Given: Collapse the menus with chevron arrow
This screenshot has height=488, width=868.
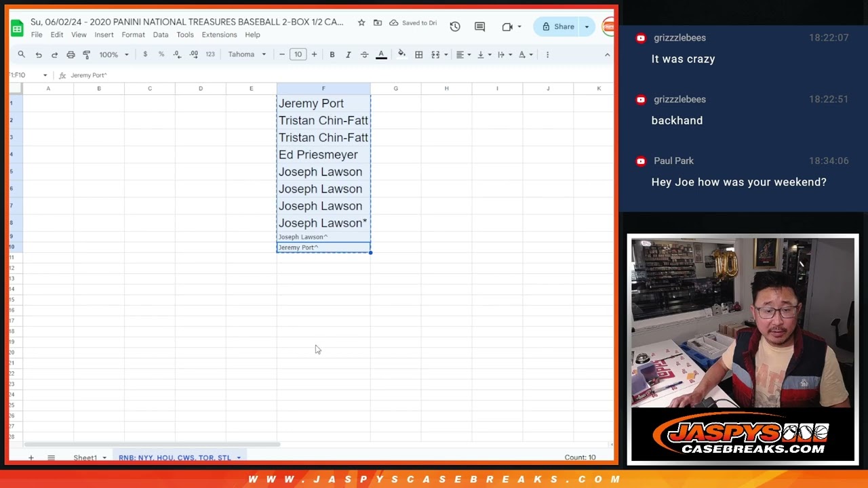Looking at the screenshot, I should point(607,54).
